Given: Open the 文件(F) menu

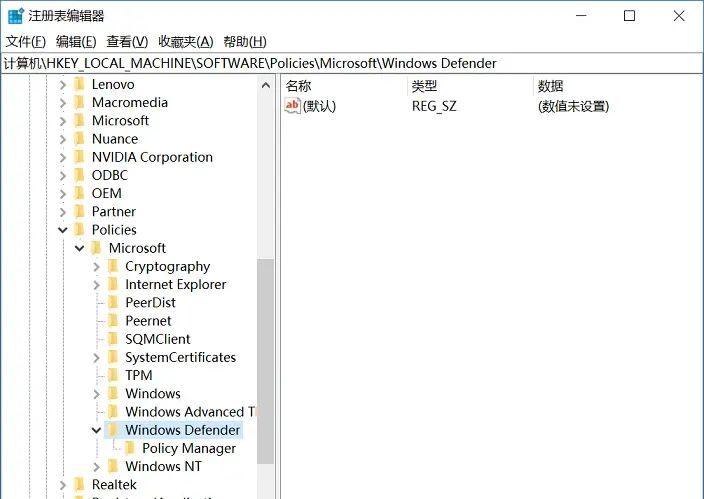Looking at the screenshot, I should coord(26,42).
